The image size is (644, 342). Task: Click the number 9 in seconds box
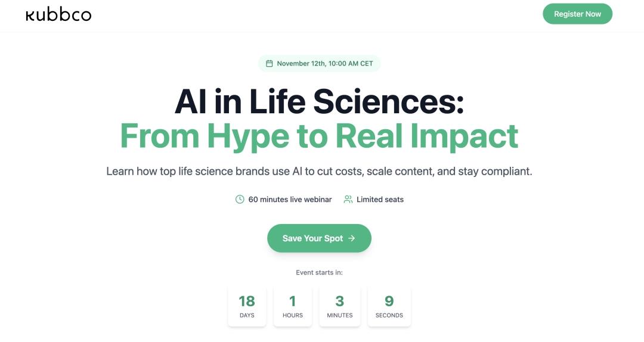pos(389,301)
